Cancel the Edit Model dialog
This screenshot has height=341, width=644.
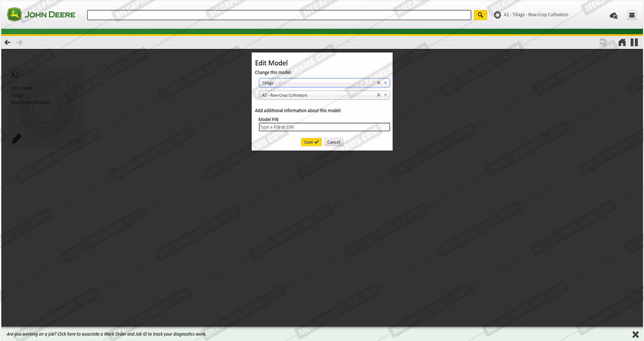333,142
